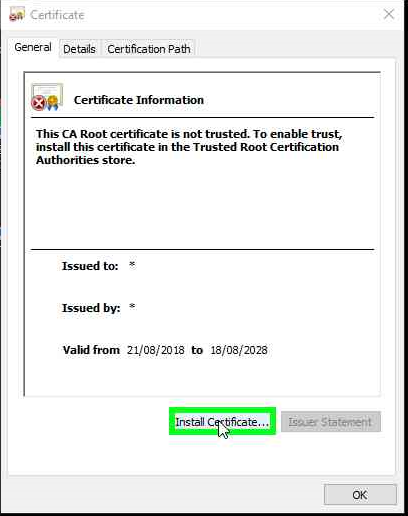Open the Details tab

(79, 49)
